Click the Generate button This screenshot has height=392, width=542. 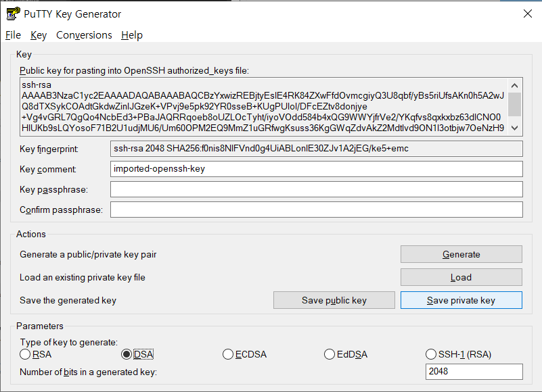click(461, 255)
